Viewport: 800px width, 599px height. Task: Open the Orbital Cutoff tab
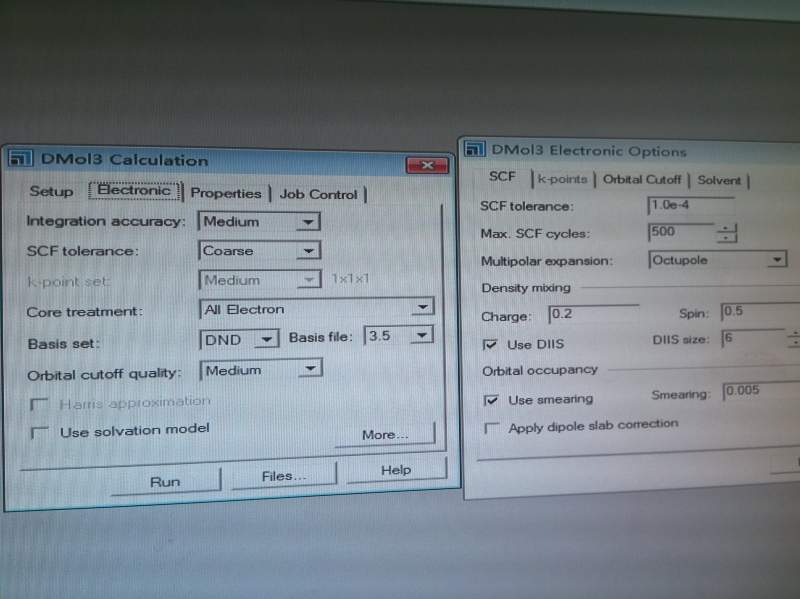tap(642, 180)
